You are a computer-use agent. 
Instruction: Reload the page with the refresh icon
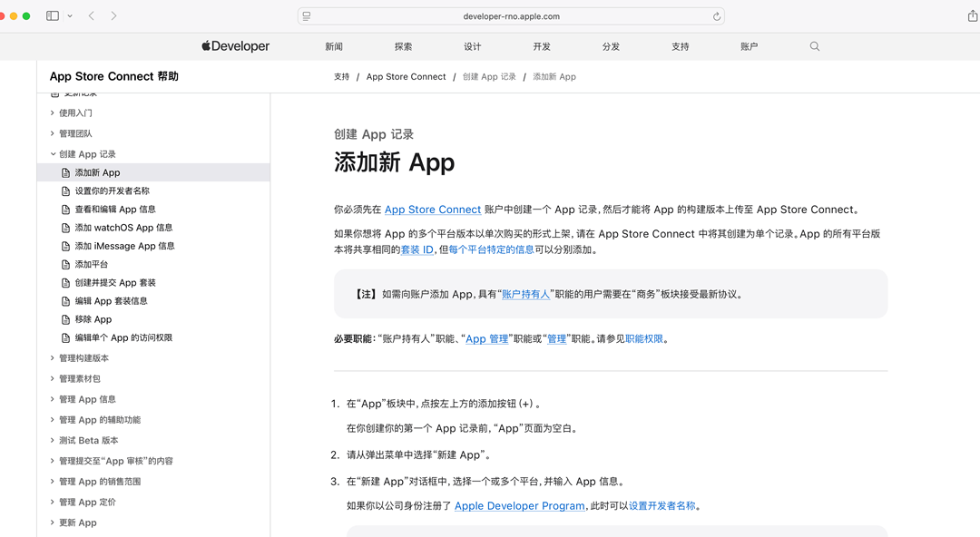[716, 16]
